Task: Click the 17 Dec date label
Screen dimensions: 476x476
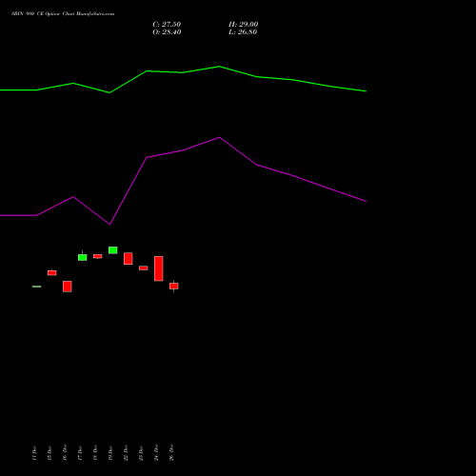Action: [80, 453]
